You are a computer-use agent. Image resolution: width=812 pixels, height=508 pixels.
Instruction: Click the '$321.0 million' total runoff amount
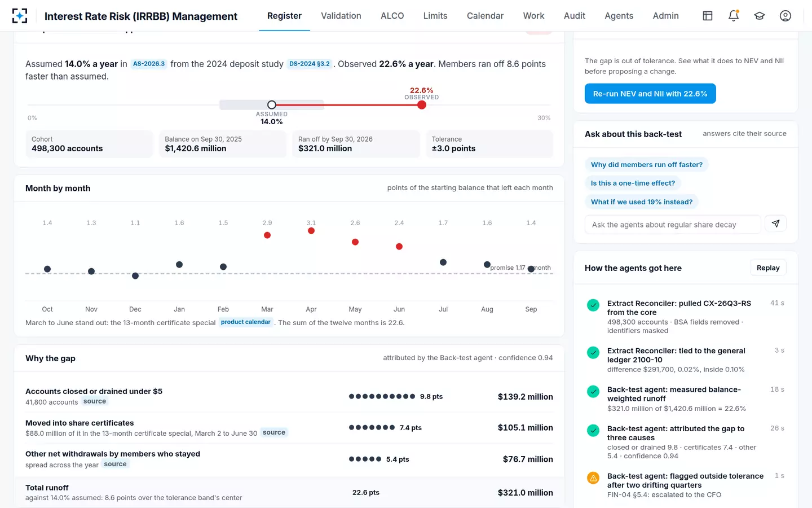526,493
